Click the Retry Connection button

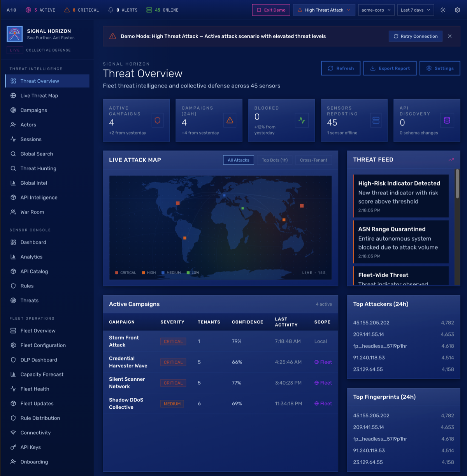tap(415, 36)
